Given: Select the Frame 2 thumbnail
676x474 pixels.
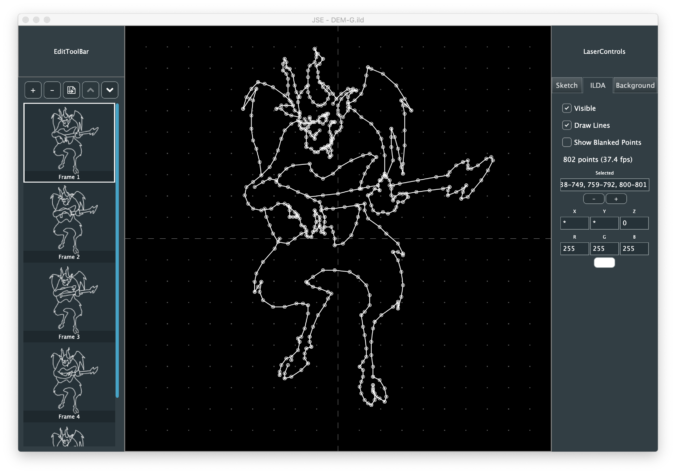Looking at the screenshot, I should coord(69,222).
